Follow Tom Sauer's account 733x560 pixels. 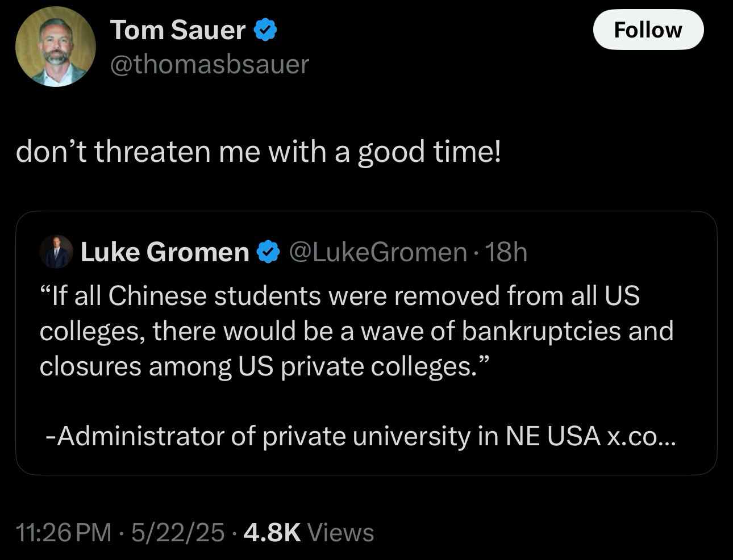tap(648, 30)
